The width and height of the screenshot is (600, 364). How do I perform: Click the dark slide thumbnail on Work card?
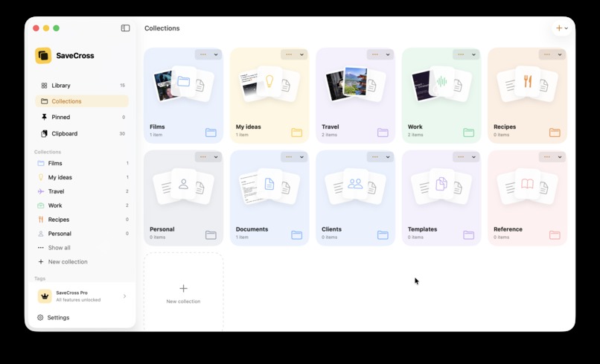421,86
